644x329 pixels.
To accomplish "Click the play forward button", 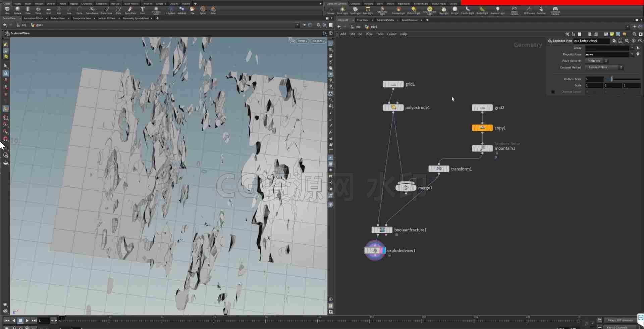I will pos(27,321).
